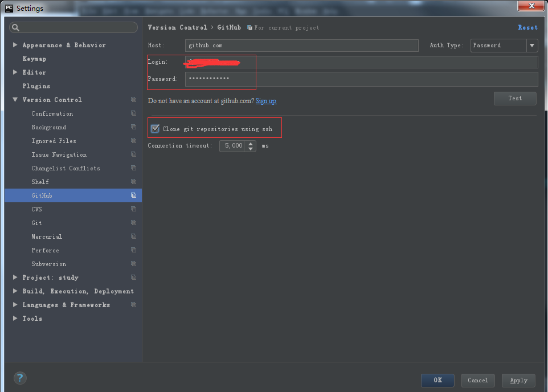Screen dimensions: 548x392
Task: Click project-level icon beside GitHub row
Action: point(133,195)
